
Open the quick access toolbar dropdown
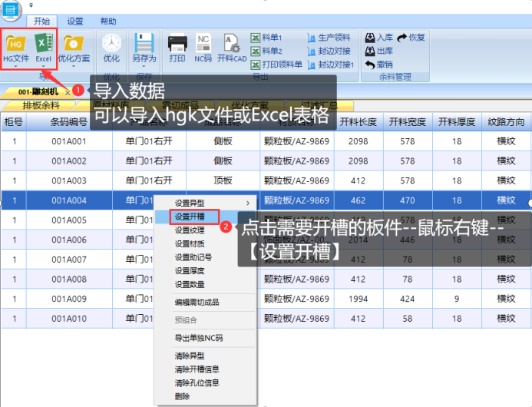(31, 5)
